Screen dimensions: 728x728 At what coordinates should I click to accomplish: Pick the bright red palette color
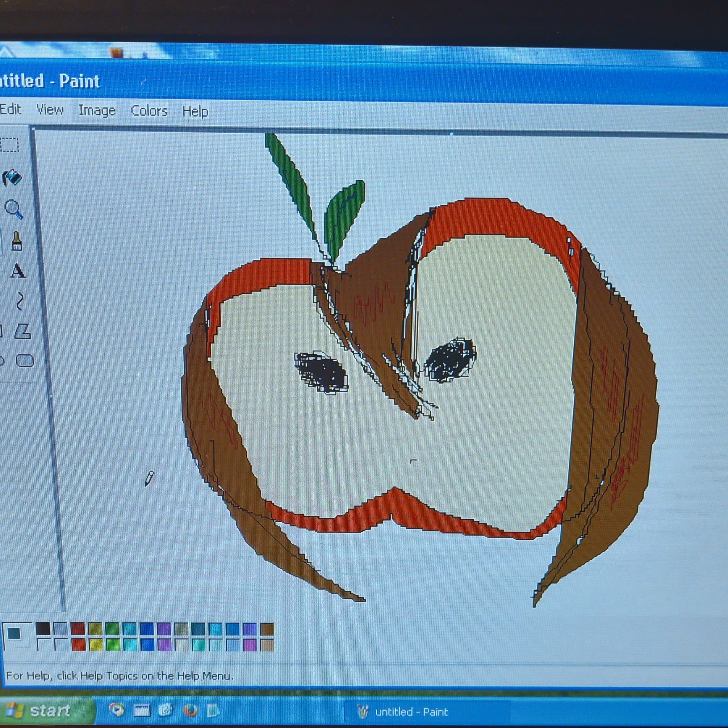pos(78,644)
